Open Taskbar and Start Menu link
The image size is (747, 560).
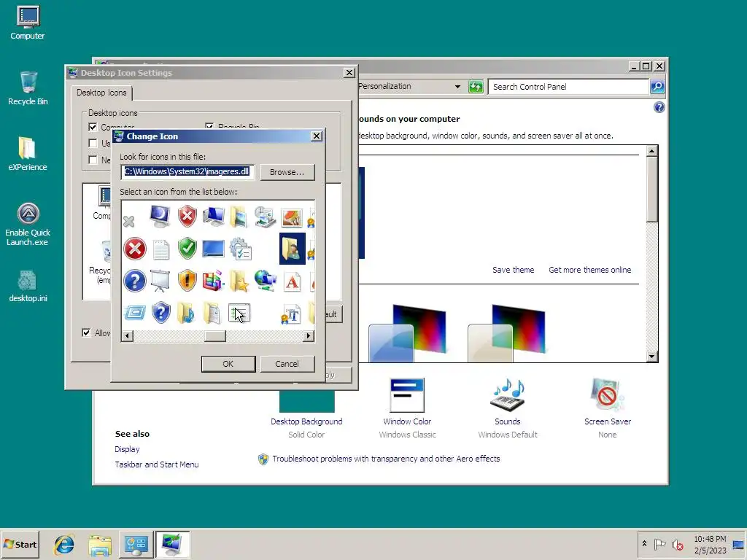pos(157,464)
